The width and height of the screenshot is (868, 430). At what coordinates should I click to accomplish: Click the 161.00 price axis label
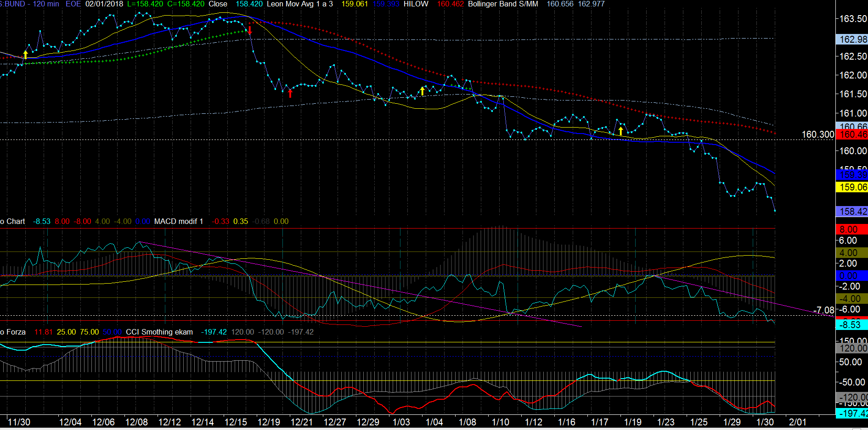(853, 113)
